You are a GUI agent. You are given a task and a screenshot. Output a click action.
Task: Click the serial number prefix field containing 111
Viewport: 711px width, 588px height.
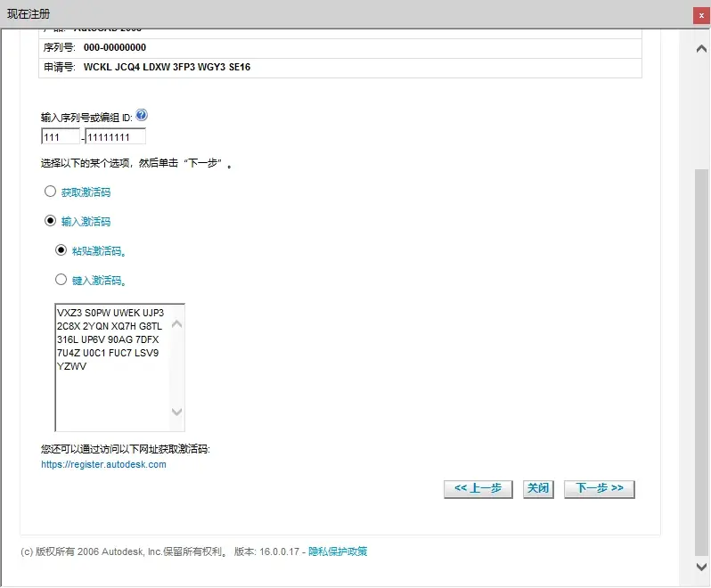click(61, 136)
